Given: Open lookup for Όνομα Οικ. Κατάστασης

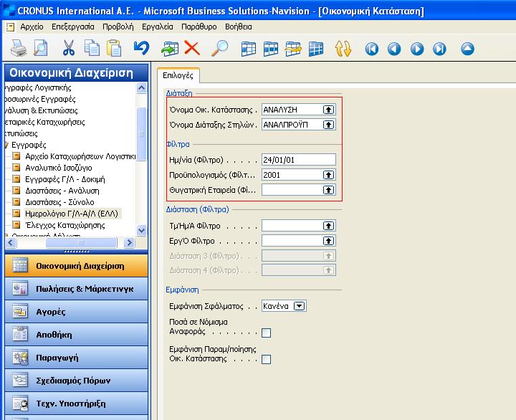Looking at the screenshot, I should 328,110.
